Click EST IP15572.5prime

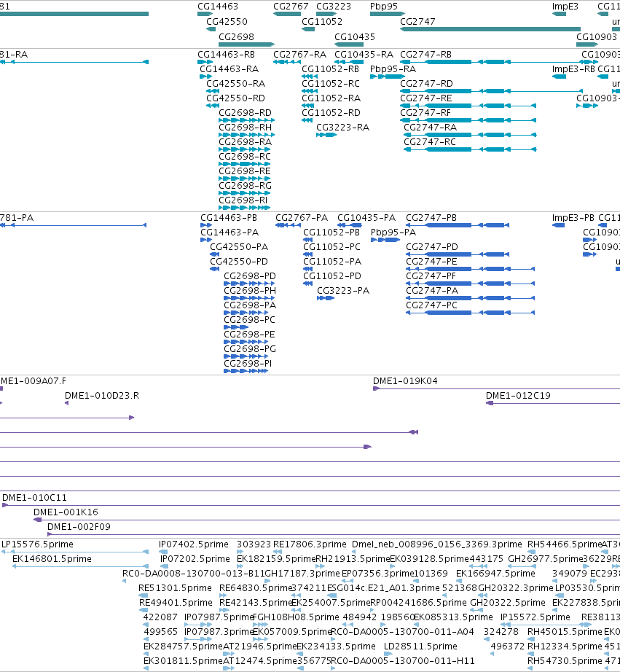(x=535, y=617)
